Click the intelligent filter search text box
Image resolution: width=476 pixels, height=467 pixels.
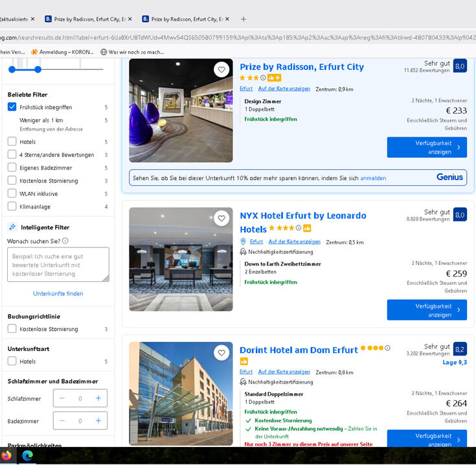58,264
